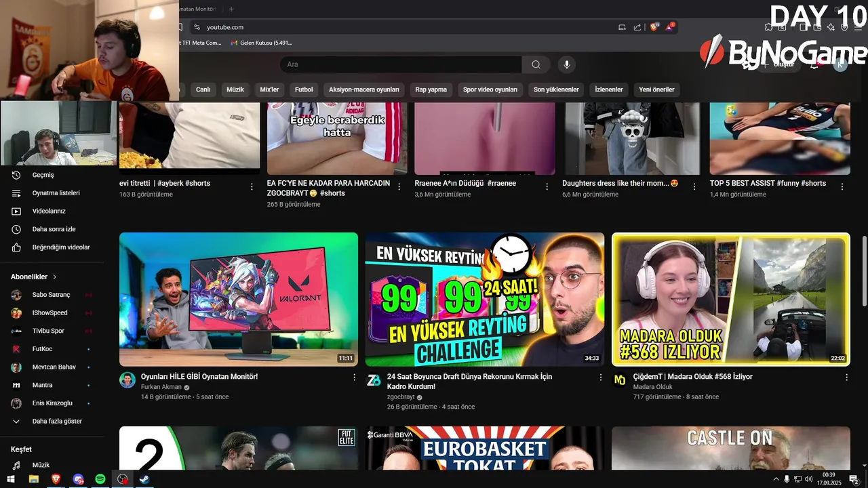This screenshot has height=488, width=868.
Task: Open Mantra subscription
Action: click(42, 385)
